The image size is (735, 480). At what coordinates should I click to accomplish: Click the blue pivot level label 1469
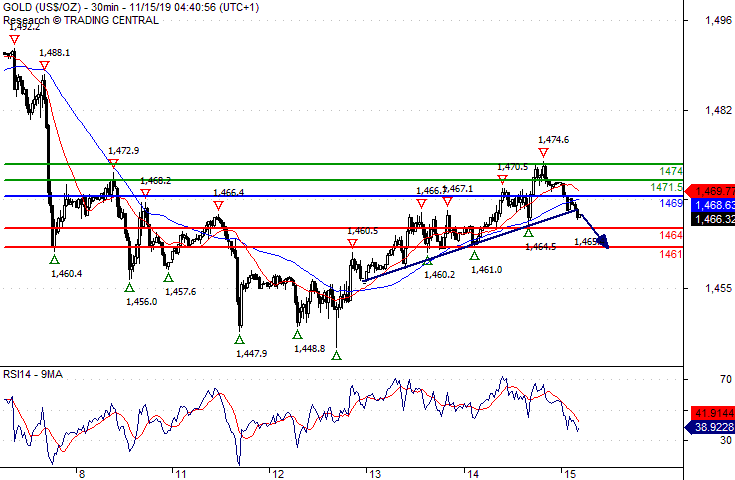[x=671, y=203]
